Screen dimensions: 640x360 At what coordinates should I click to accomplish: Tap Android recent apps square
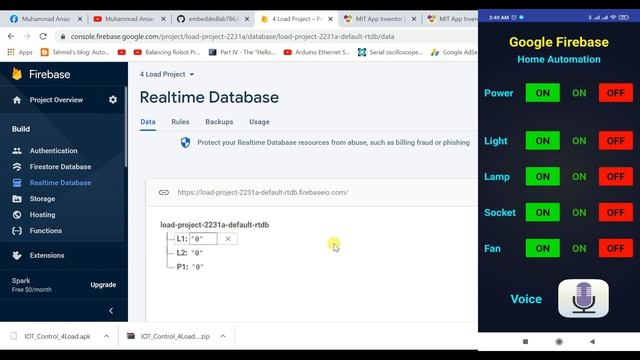point(525,342)
